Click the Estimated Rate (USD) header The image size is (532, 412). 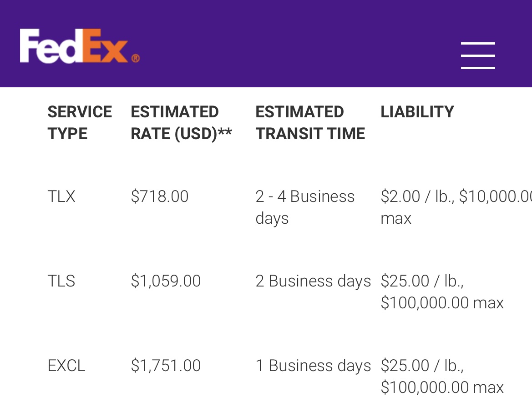pyautogui.click(x=181, y=123)
